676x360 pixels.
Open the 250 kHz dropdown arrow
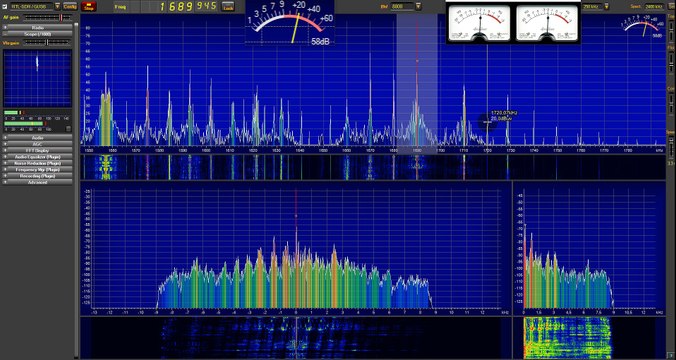pos(607,6)
